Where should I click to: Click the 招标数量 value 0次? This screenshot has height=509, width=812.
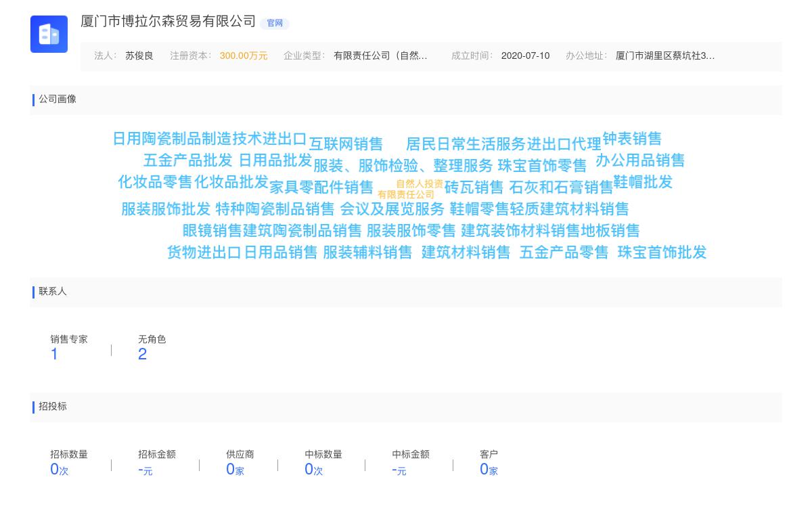tap(58, 468)
